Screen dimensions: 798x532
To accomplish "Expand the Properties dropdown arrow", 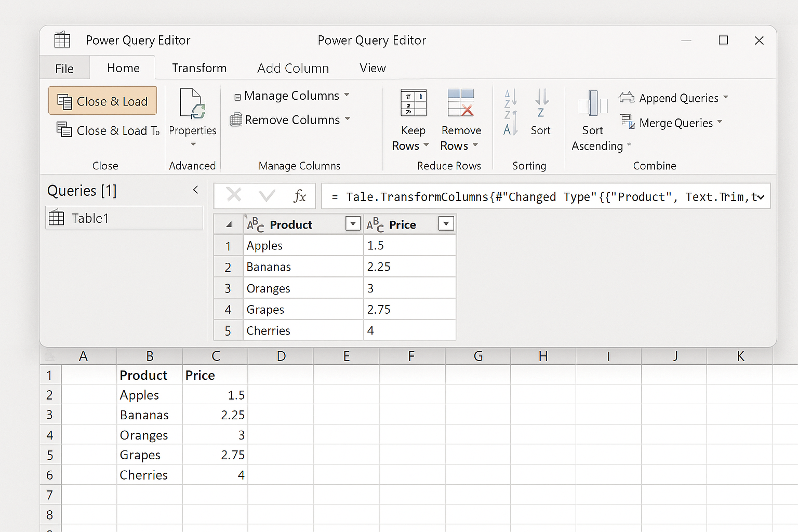I will (193, 144).
